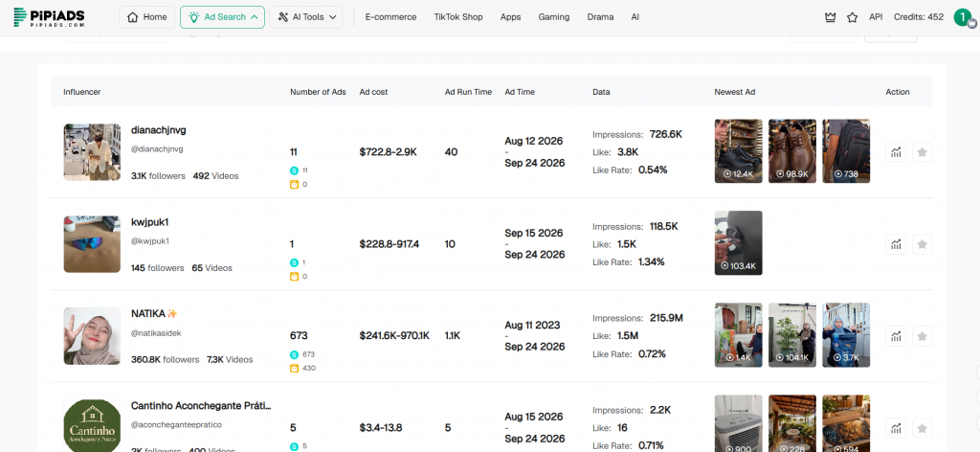Switch to the TikTok Shop section
980x452 pixels.
point(458,17)
